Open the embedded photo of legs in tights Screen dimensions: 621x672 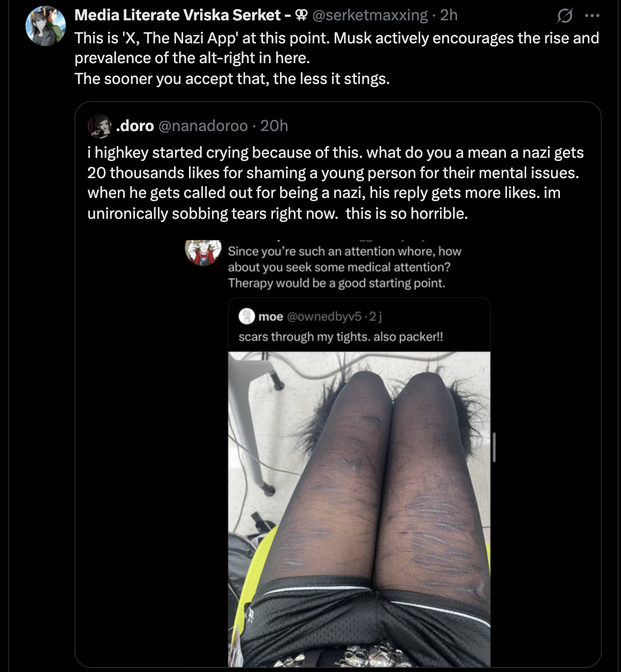pos(359,509)
